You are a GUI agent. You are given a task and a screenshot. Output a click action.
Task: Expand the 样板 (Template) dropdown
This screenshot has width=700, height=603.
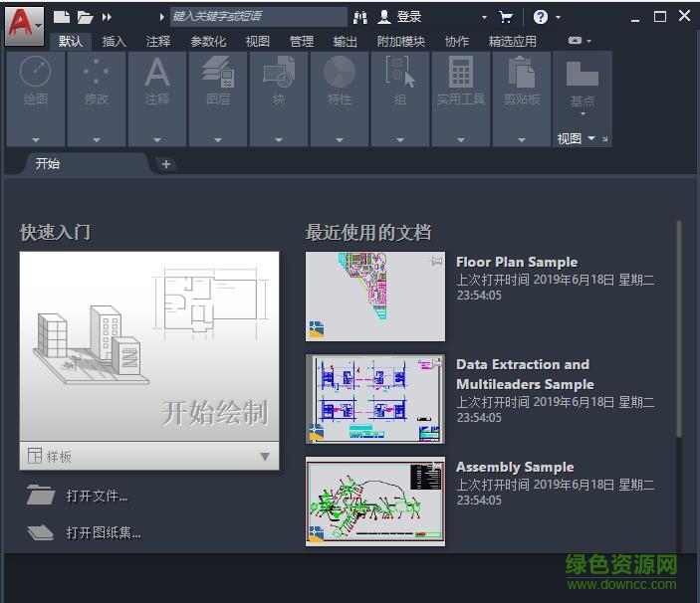264,457
